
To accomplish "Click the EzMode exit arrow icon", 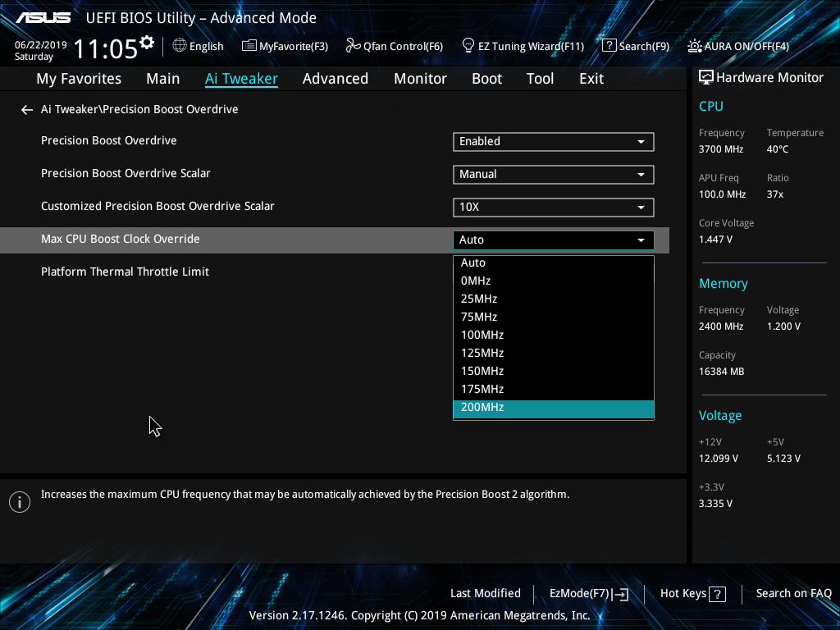I will click(620, 594).
